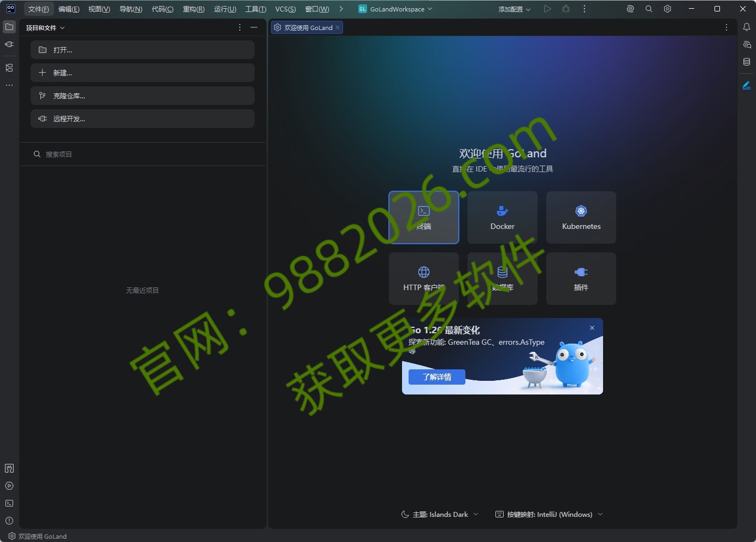Image resolution: width=756 pixels, height=542 pixels.
Task: Open the 工具(T) menu
Action: click(256, 9)
